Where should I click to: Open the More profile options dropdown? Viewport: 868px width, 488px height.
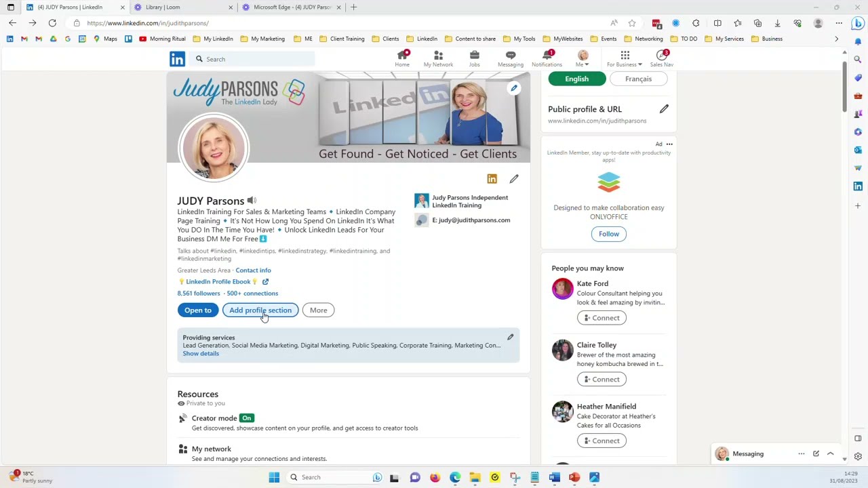pyautogui.click(x=318, y=310)
